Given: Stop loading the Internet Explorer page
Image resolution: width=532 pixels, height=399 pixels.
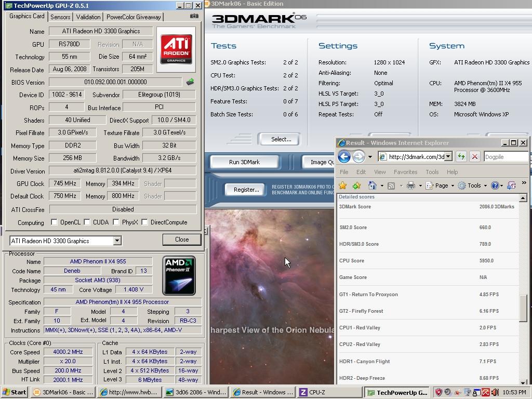Looking at the screenshot, I should 475,156.
